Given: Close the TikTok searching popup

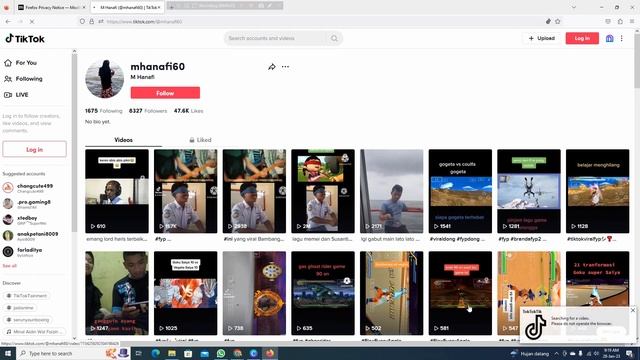Looking at the screenshot, I should pyautogui.click(x=633, y=310).
